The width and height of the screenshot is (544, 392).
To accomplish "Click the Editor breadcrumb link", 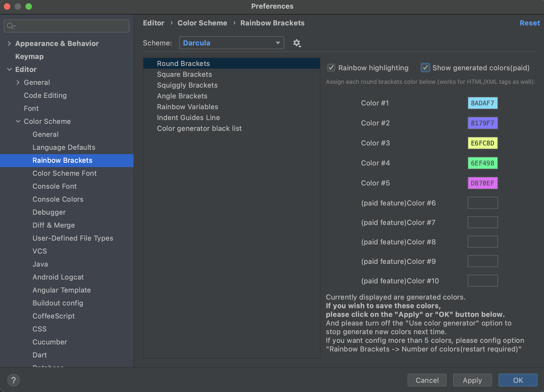I will (x=153, y=23).
